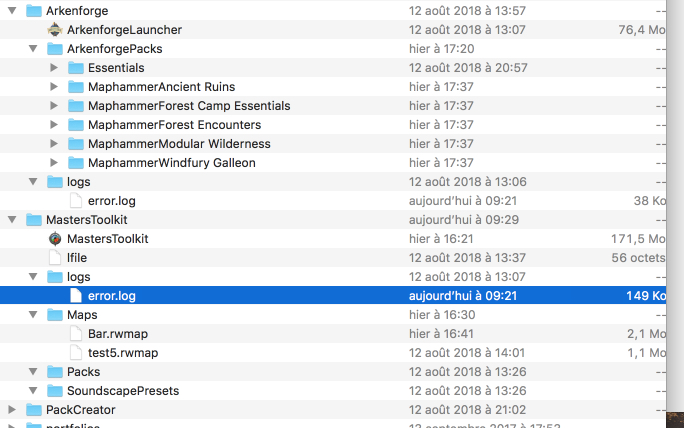This screenshot has width=684, height=428.
Task: Expand the PackCreator folder triangle
Action: click(12, 410)
